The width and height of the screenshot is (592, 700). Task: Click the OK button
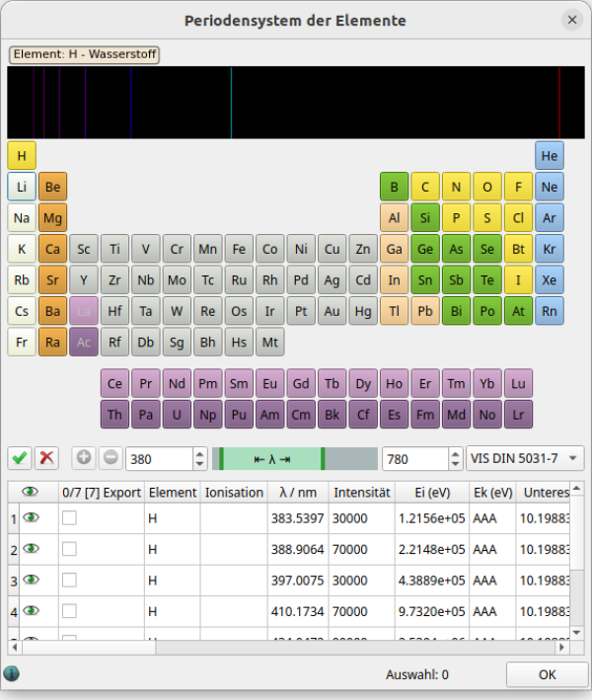[x=547, y=674]
